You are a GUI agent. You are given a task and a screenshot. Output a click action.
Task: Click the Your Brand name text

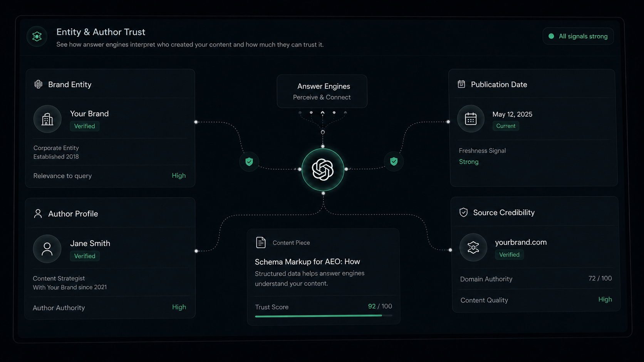point(89,113)
